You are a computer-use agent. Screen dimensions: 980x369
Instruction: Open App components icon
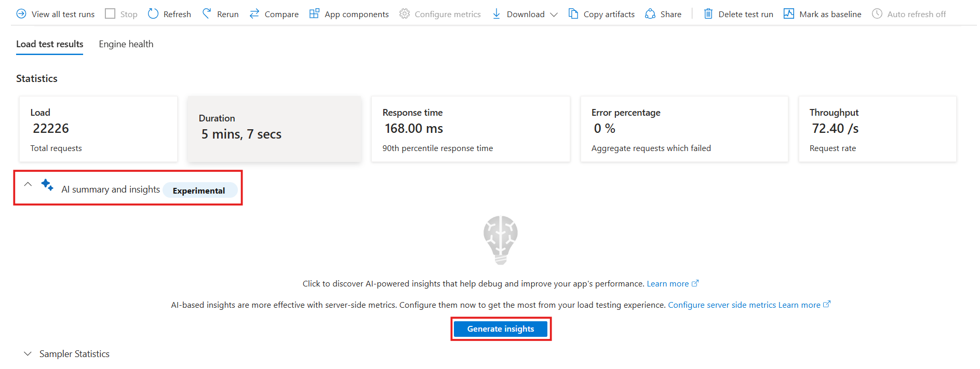pos(314,13)
